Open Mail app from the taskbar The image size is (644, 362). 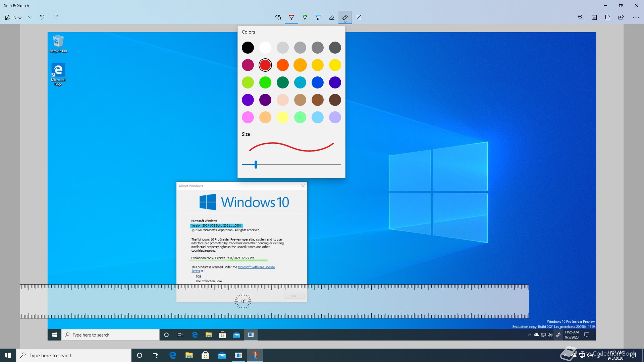[x=222, y=355]
